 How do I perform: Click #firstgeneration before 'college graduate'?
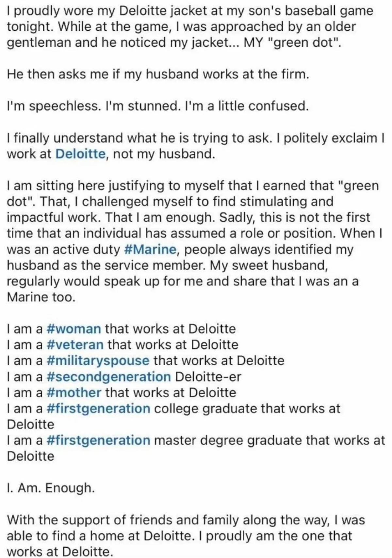[98, 408]
